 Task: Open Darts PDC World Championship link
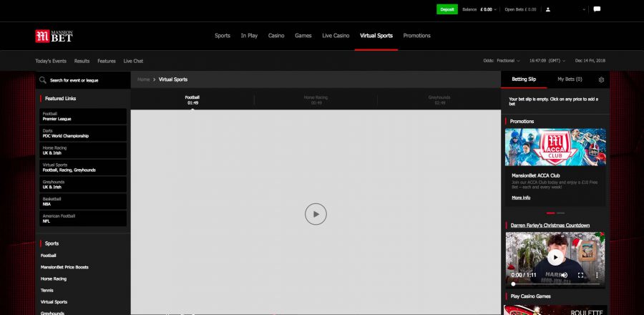pos(83,133)
